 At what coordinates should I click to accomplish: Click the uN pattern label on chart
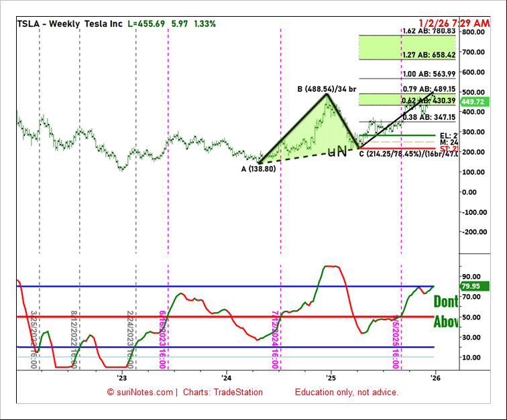(x=337, y=152)
